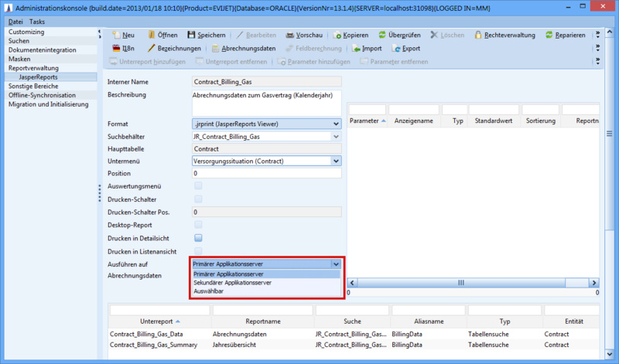Enable the Auswertungsmenü checkbox
The height and width of the screenshot is (364, 619).
click(x=198, y=186)
